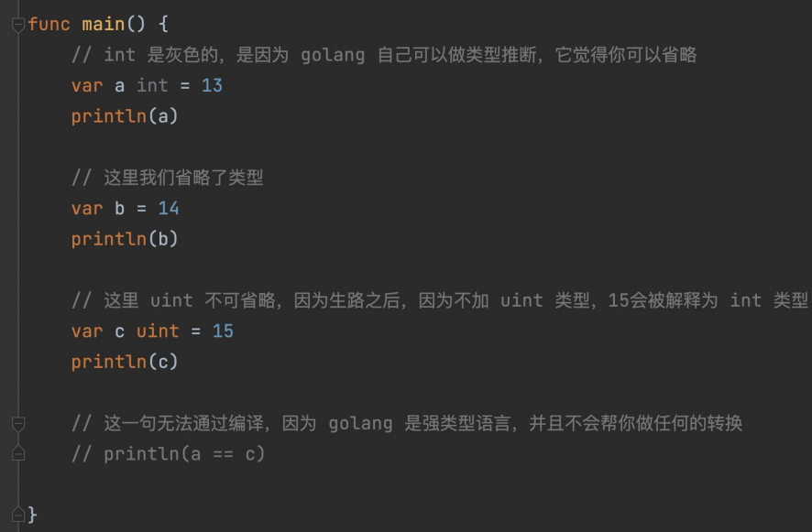The height and width of the screenshot is (532, 812).
Task: Click the uint type in the var c declaration
Action: (x=158, y=331)
